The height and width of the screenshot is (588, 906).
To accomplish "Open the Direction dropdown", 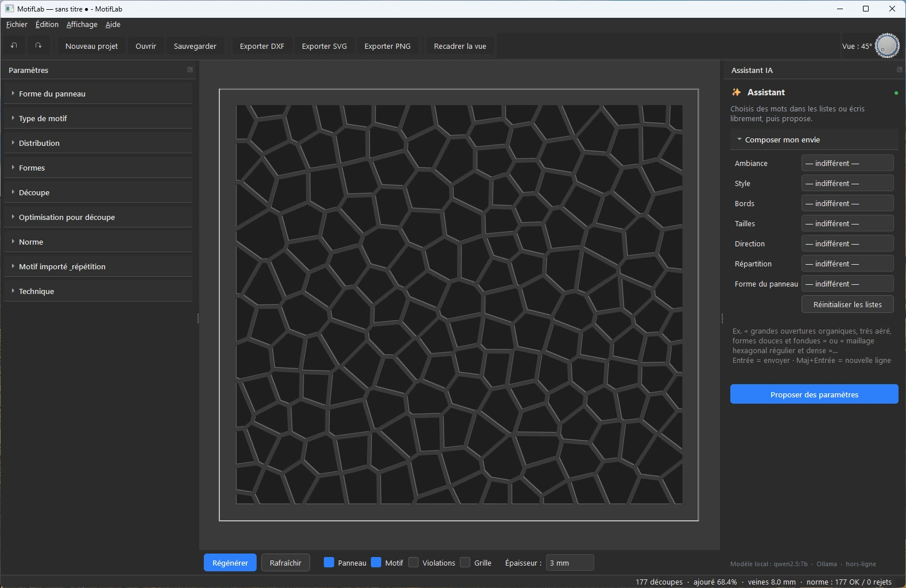I will pos(847,243).
